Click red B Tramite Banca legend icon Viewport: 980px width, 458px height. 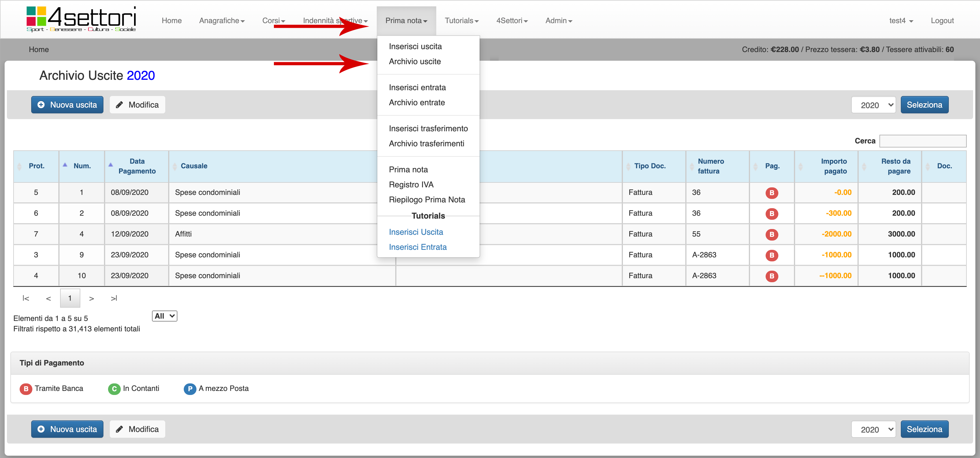(25, 389)
